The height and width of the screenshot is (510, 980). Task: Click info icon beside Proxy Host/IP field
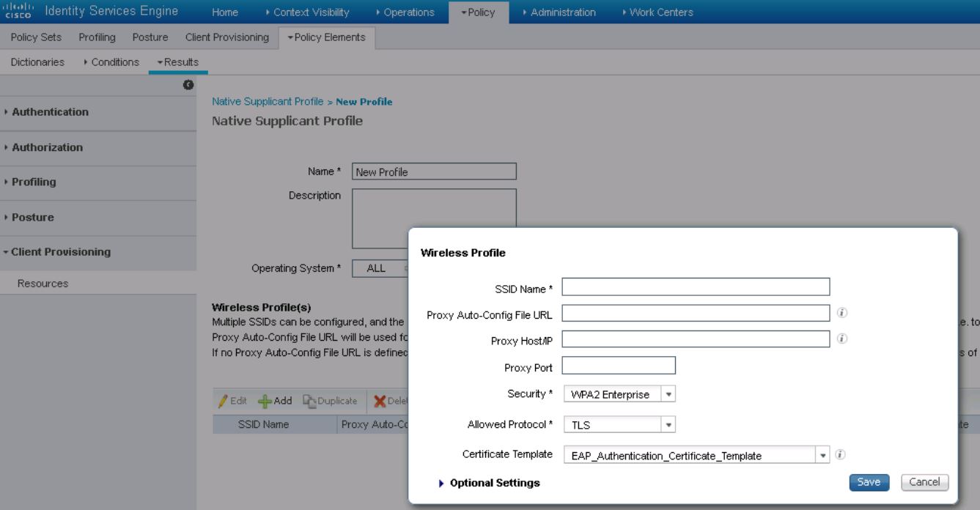(843, 339)
